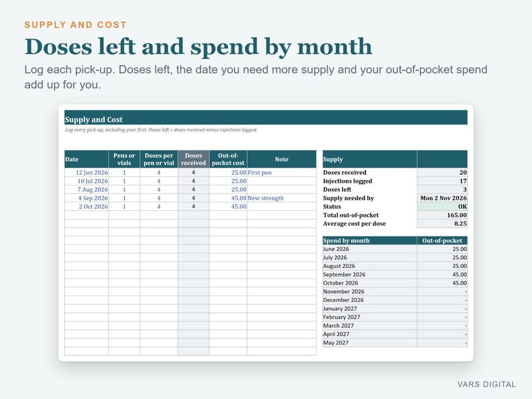Select the 'January 2027' month row
The height and width of the screenshot is (399, 532).
pos(395,309)
